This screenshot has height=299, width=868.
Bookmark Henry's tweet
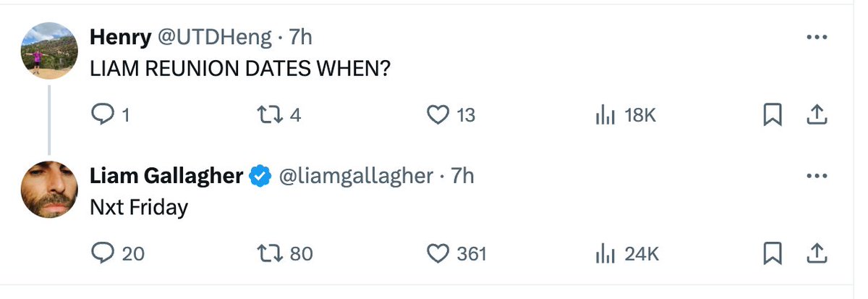[773, 114]
